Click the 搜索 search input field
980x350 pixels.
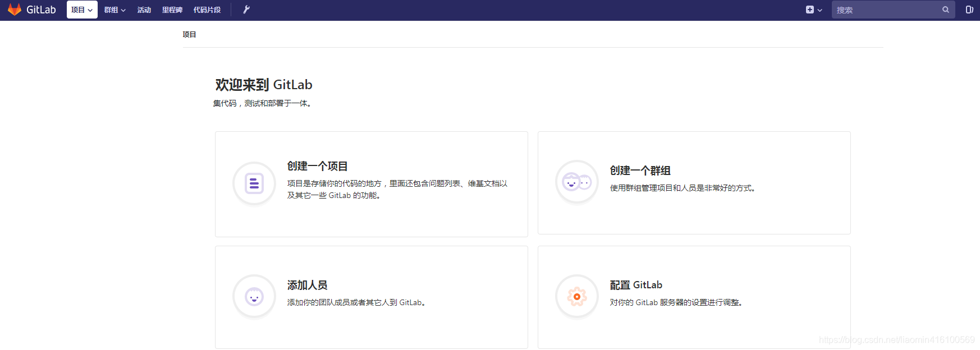coord(893,10)
